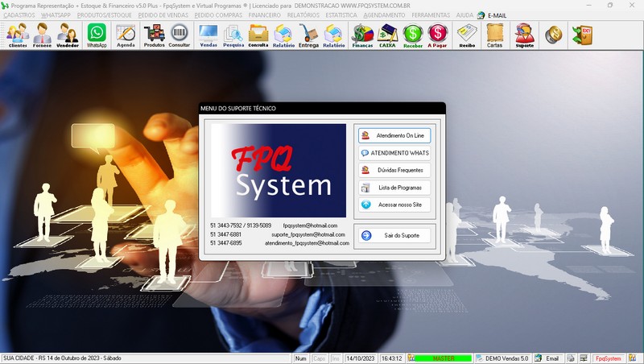Open the Clientes toolbar icon

click(x=18, y=35)
